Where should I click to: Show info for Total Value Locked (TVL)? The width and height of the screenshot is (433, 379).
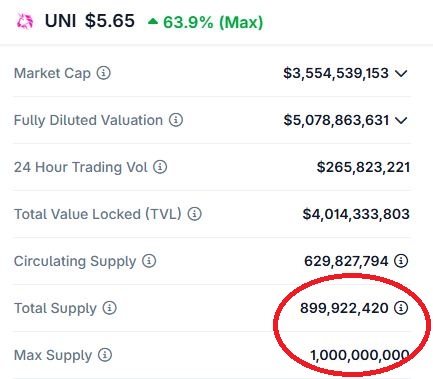(195, 214)
